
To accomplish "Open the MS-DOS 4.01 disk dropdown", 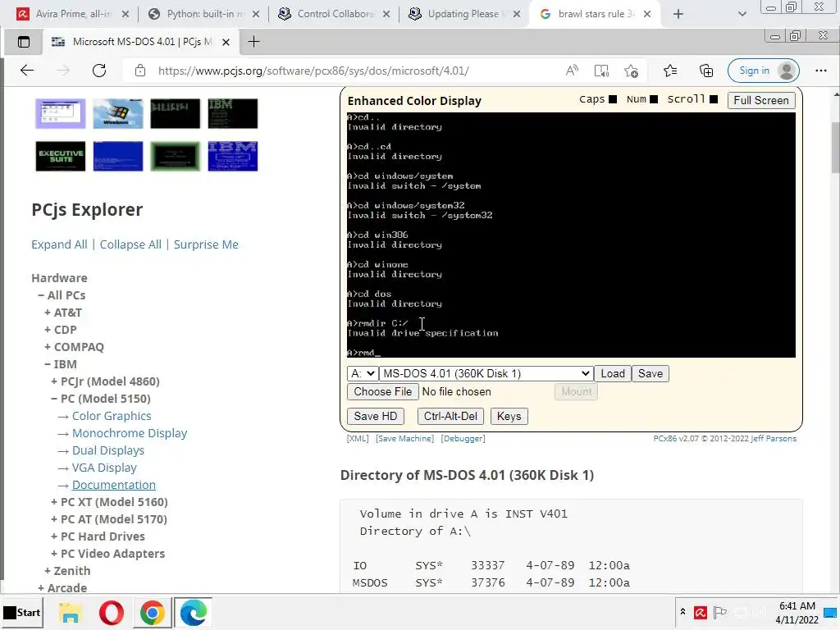I will pyautogui.click(x=486, y=373).
